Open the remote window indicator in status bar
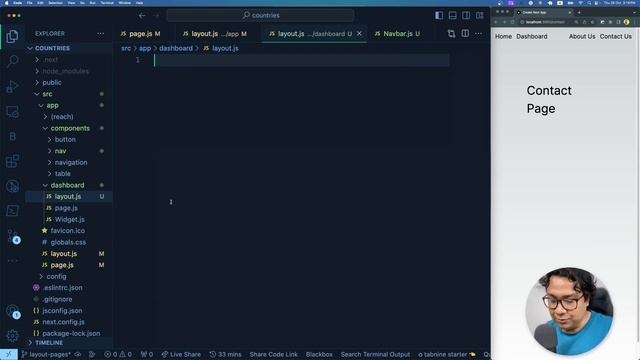The width and height of the screenshot is (640, 360). pyautogui.click(x=9, y=354)
